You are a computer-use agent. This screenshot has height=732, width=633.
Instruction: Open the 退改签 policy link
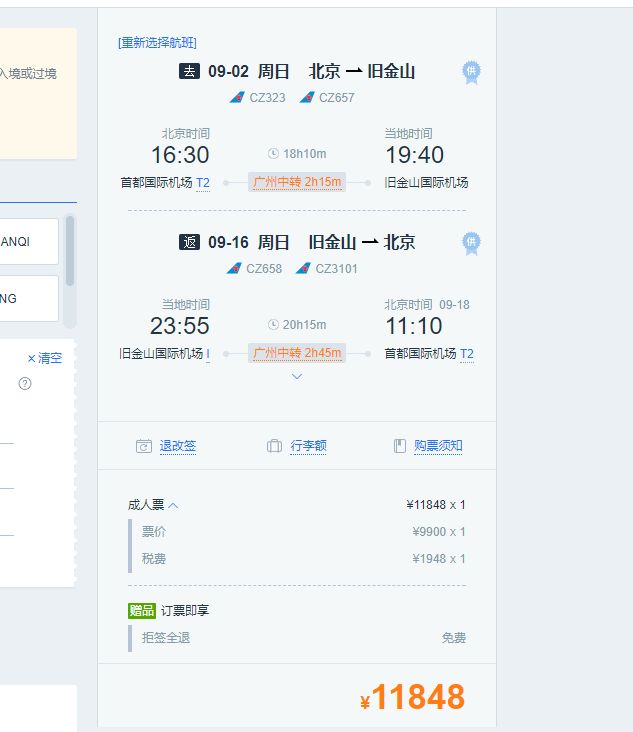pos(178,446)
